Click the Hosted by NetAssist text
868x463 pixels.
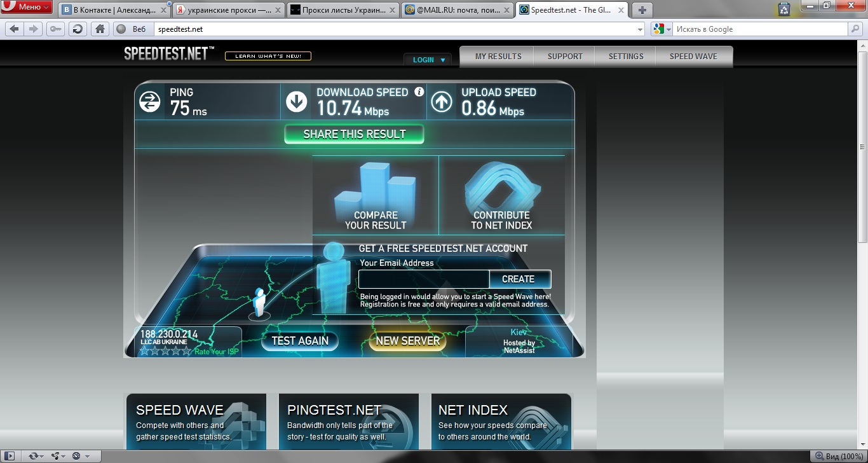pos(519,347)
